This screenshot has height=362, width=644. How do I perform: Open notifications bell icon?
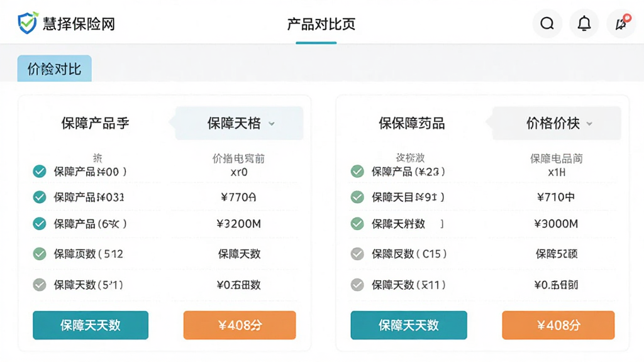[584, 23]
